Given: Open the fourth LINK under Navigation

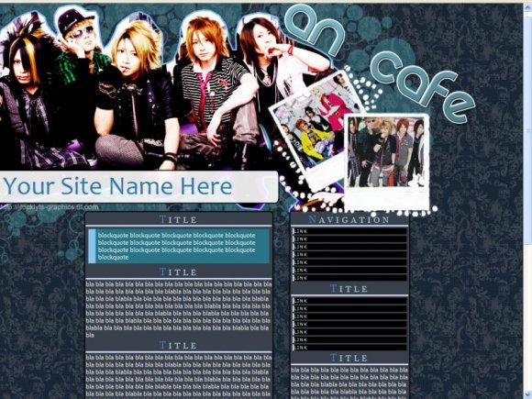Looking at the screenshot, I should [349, 255].
